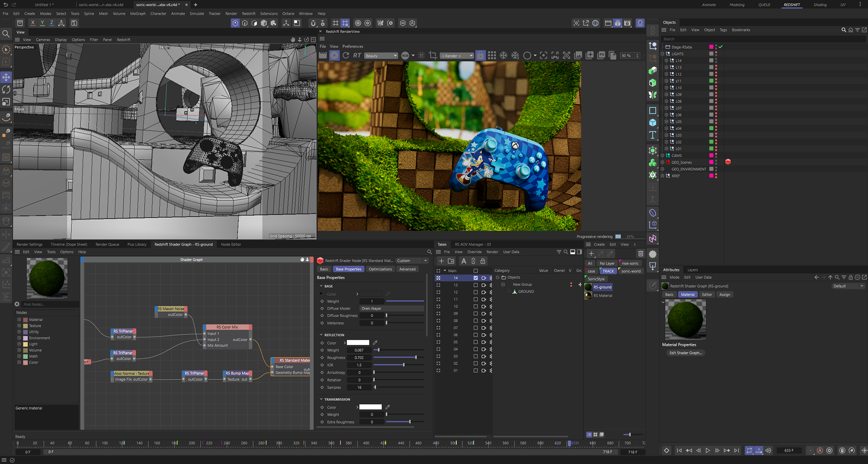Expand the GEO_Scenes object

pyautogui.click(x=663, y=162)
